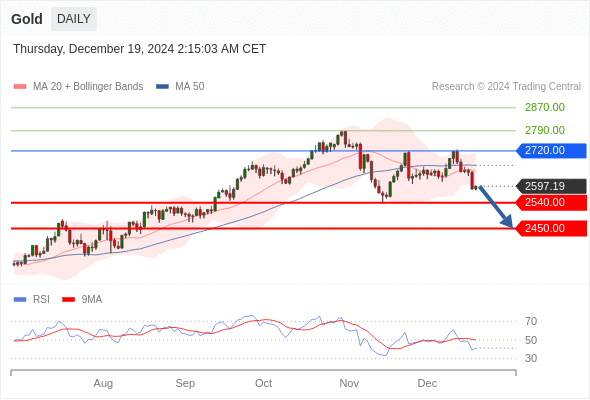
Task: Click the Nov marker on time axis
Action: click(349, 383)
